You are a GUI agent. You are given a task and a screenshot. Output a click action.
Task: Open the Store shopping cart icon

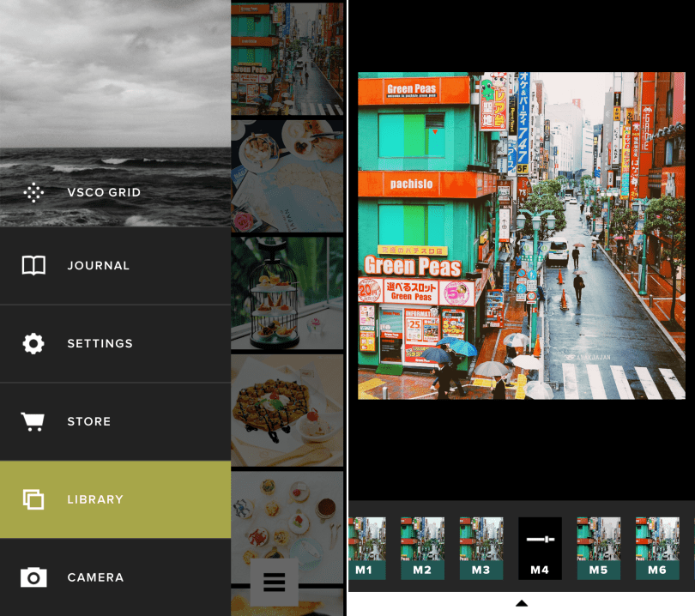point(33,421)
